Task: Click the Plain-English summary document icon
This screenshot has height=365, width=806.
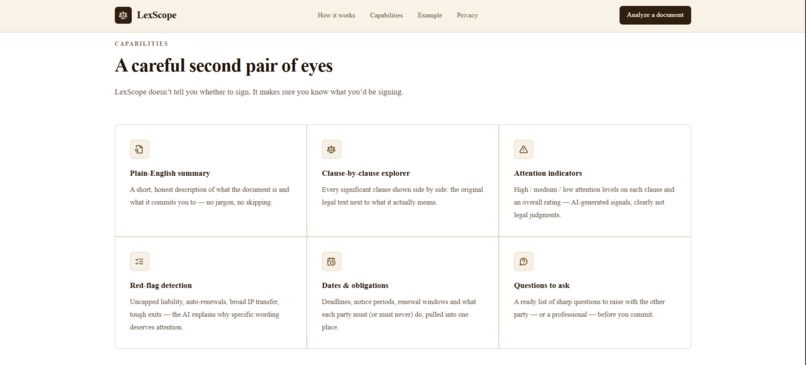Action: [x=139, y=149]
